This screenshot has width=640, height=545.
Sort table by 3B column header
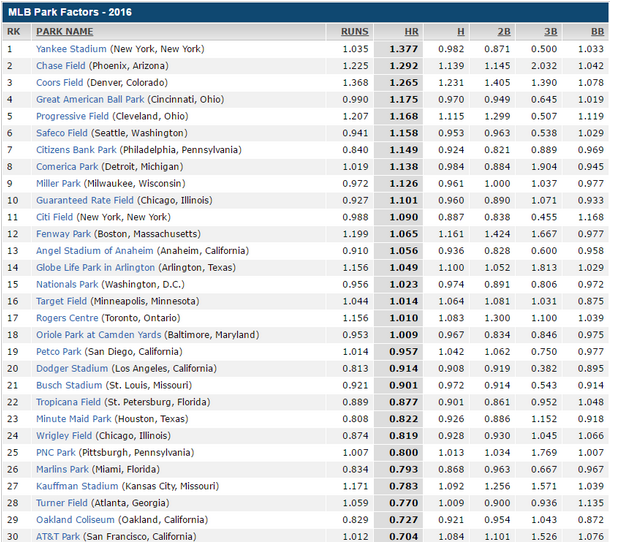point(551,32)
